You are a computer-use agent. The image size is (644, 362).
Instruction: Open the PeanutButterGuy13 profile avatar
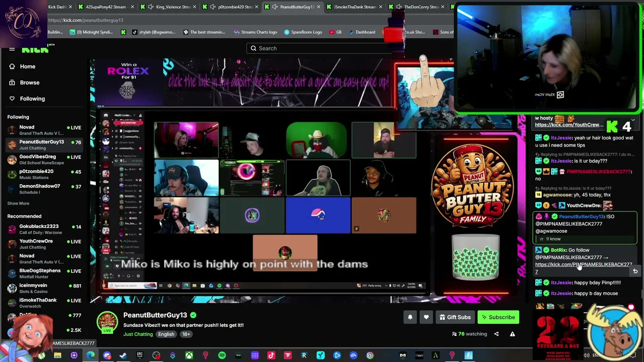107,322
